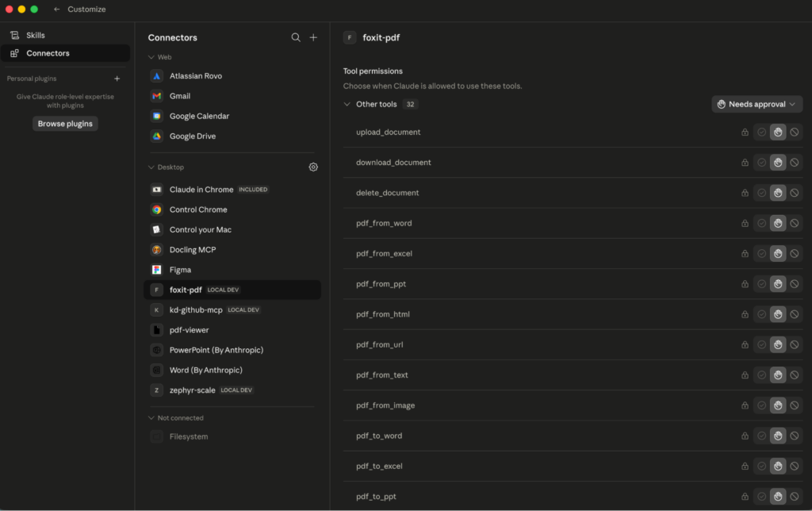812x511 pixels.
Task: Open the Gmail connector
Action: pyautogui.click(x=232, y=96)
